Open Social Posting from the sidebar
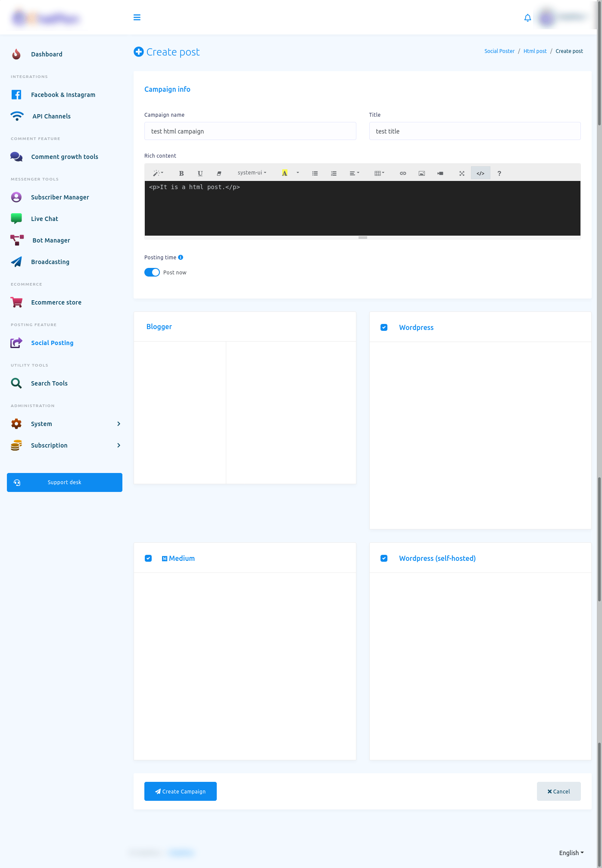Viewport: 602px width, 868px height. point(52,343)
